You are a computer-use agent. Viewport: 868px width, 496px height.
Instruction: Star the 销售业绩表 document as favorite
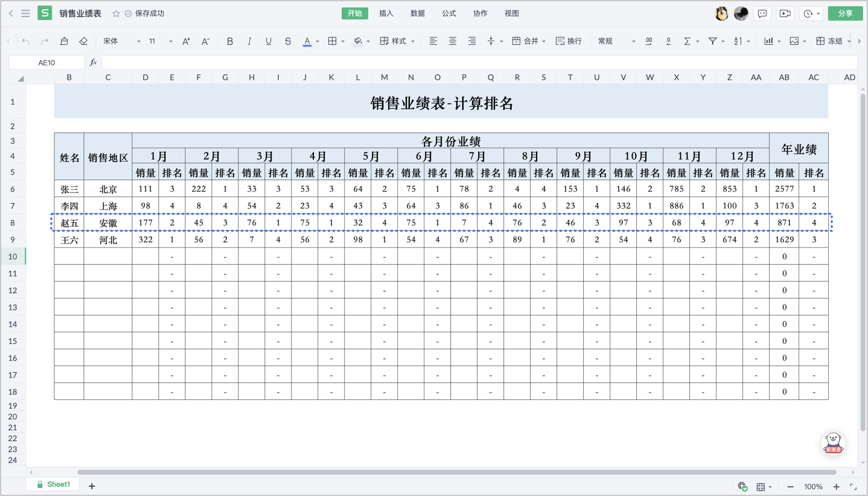click(x=116, y=13)
